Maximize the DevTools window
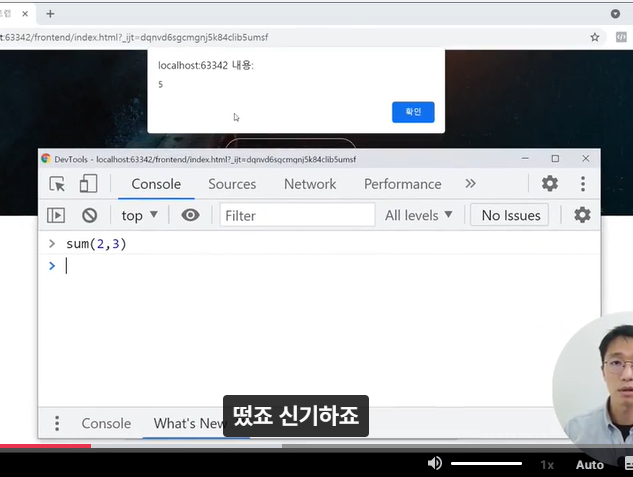Viewport: 633px width, 477px height. (x=555, y=159)
